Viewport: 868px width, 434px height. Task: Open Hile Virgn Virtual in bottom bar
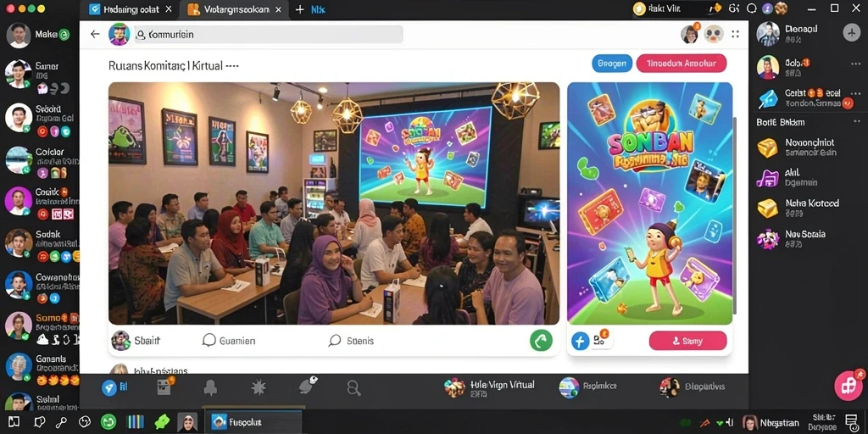pos(489,387)
